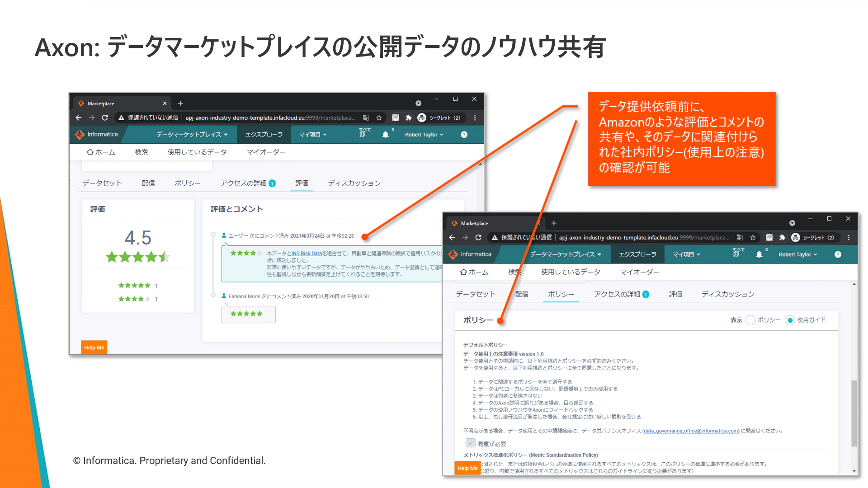This screenshot has height=488, width=868.
Task: Check the 同意が必要 checkbox
Action: [470, 443]
